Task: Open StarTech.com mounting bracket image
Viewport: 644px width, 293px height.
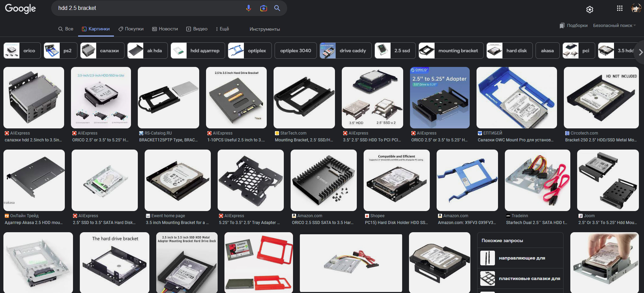Action: 304,98
